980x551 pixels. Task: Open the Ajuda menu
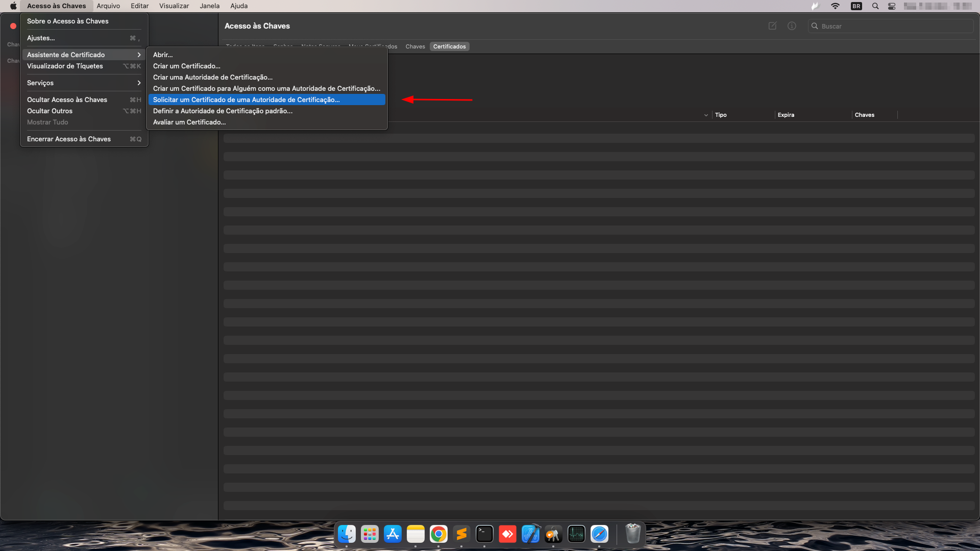(239, 6)
